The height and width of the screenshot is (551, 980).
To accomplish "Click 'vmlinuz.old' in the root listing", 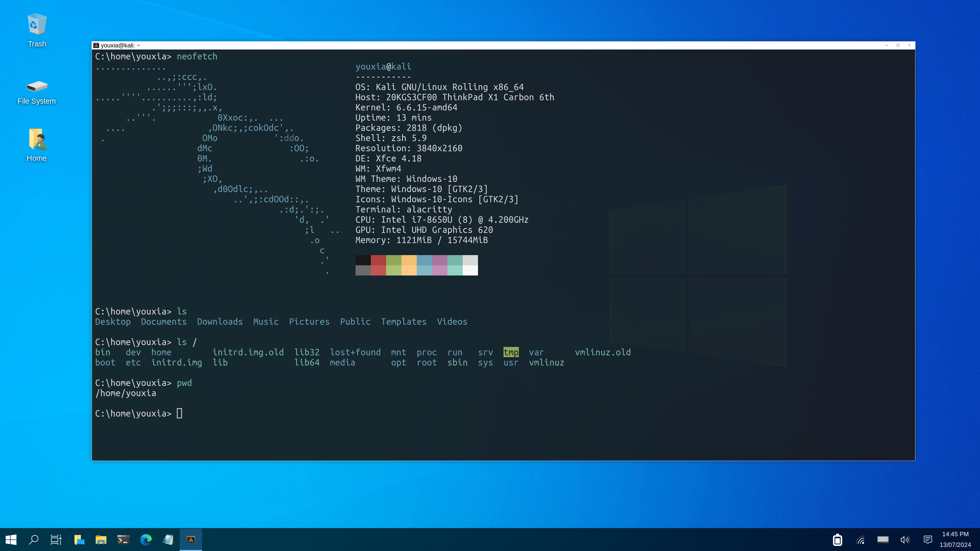I will tap(603, 353).
